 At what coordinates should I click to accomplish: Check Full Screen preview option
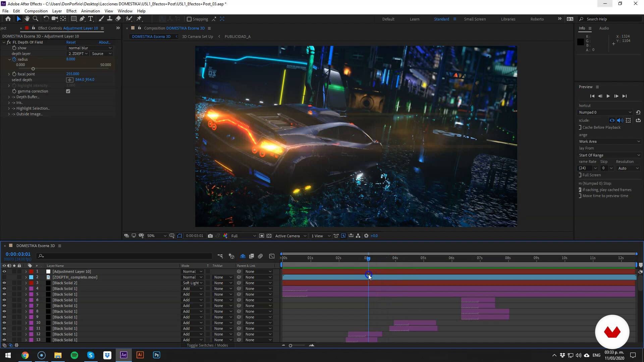click(x=580, y=175)
